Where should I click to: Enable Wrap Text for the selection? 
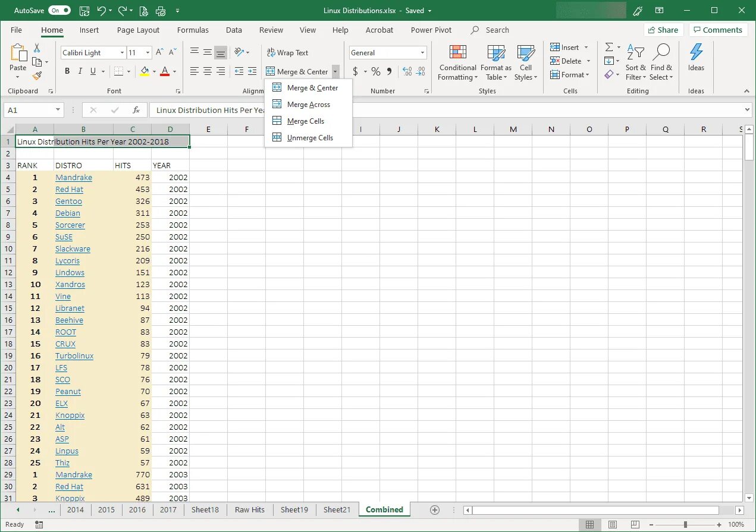(x=287, y=52)
